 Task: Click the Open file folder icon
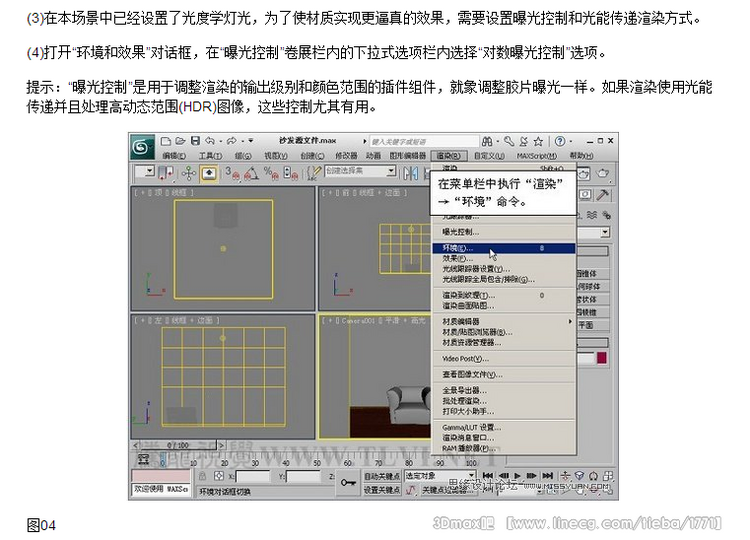click(180, 141)
